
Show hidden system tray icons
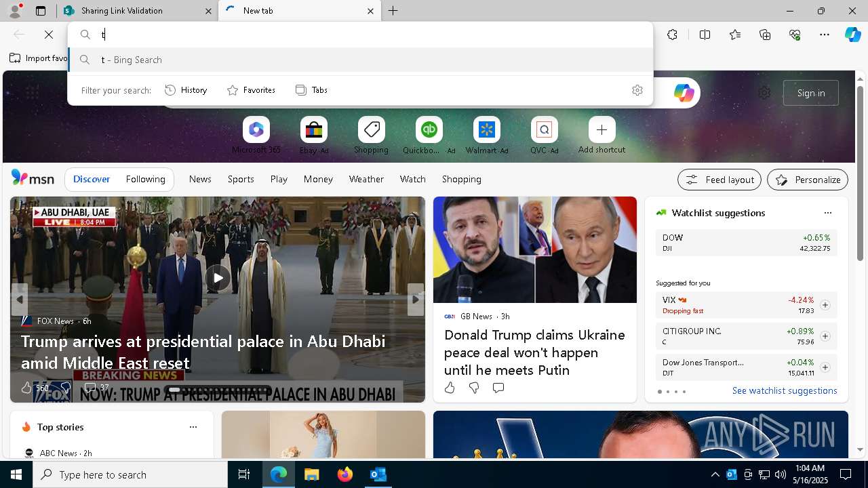tap(715, 474)
